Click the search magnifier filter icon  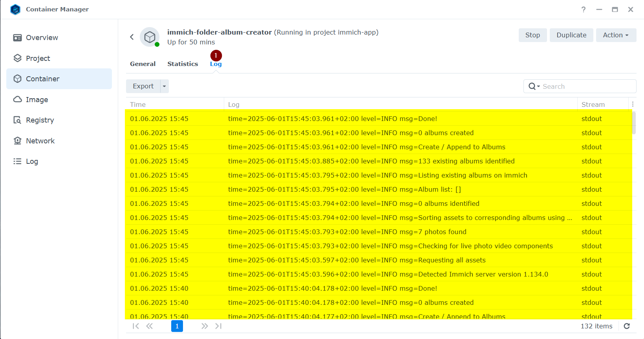tap(534, 86)
